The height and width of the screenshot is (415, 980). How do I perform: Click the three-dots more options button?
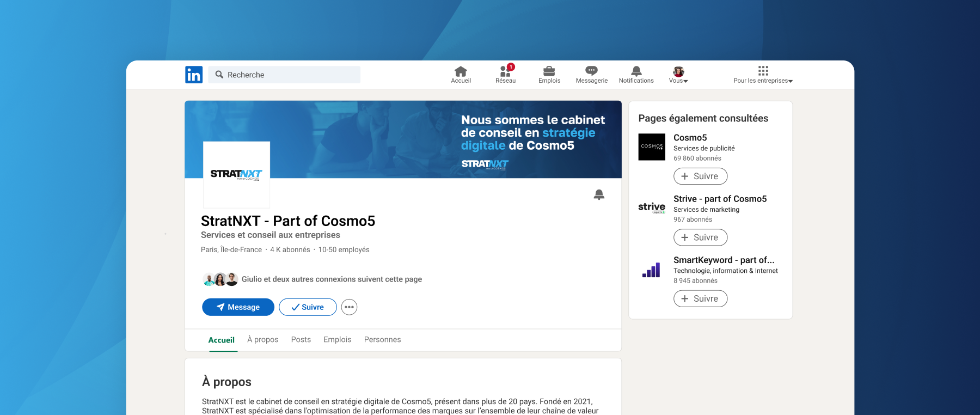pyautogui.click(x=349, y=307)
